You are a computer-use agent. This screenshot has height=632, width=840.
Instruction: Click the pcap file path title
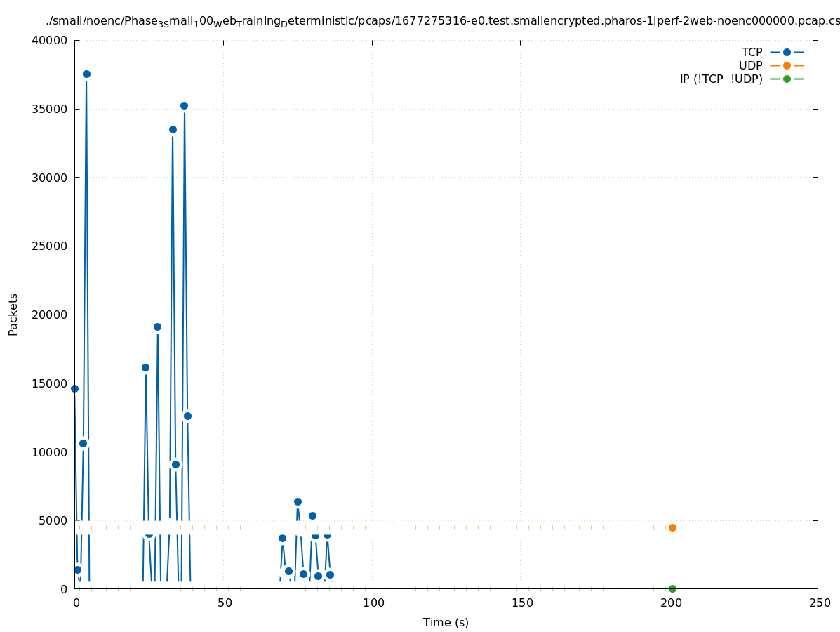442,22
